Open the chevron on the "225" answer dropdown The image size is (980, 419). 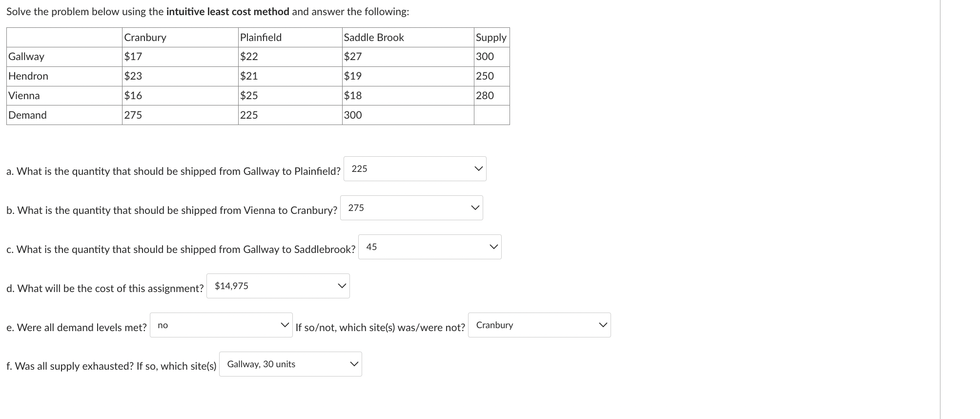pos(478,168)
